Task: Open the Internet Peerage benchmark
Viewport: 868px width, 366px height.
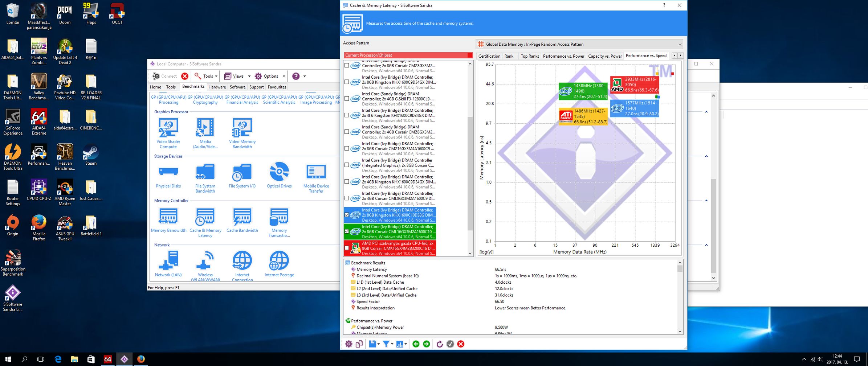Action: point(279,264)
